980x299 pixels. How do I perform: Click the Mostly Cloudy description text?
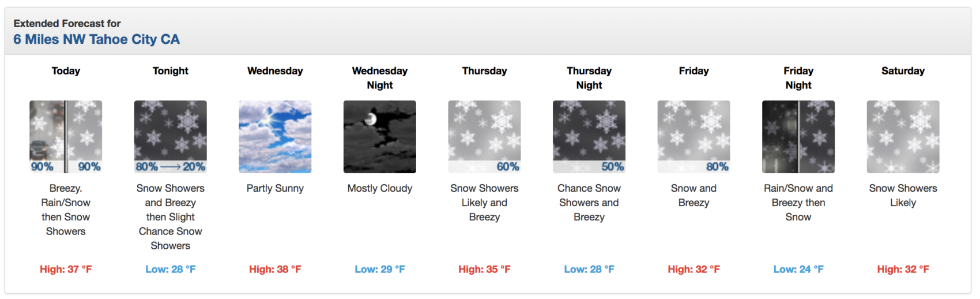[380, 188]
